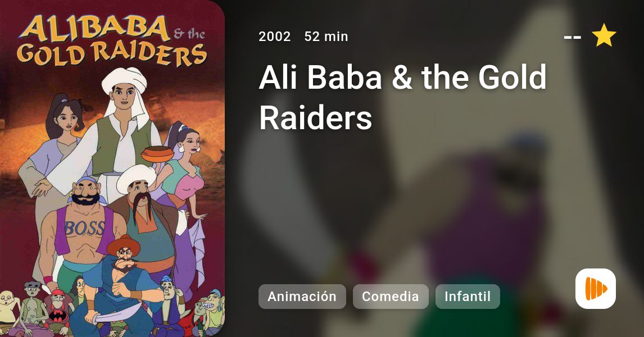This screenshot has width=644, height=337.
Task: Open the Ali Baba & the Gold Raiders title
Action: tap(402, 97)
